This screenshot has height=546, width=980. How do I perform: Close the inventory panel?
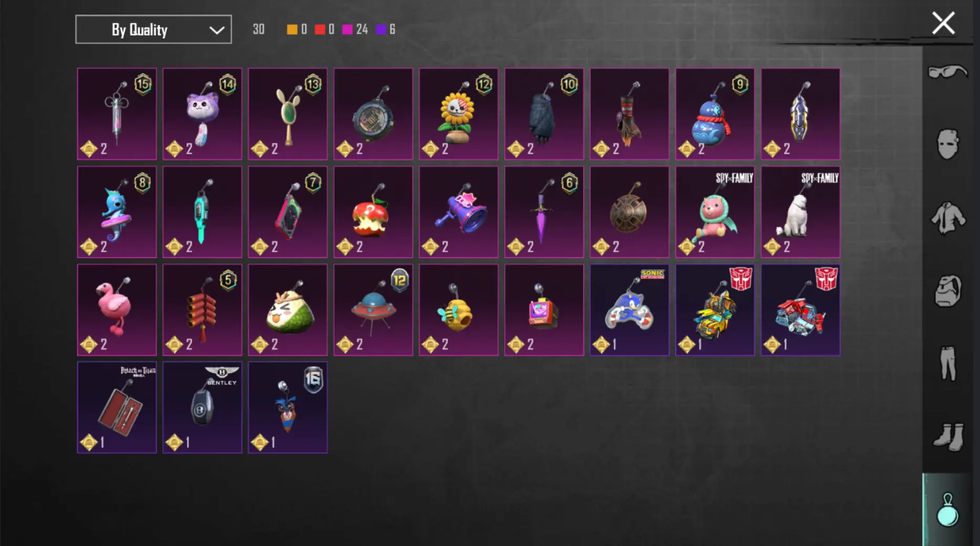pyautogui.click(x=943, y=24)
